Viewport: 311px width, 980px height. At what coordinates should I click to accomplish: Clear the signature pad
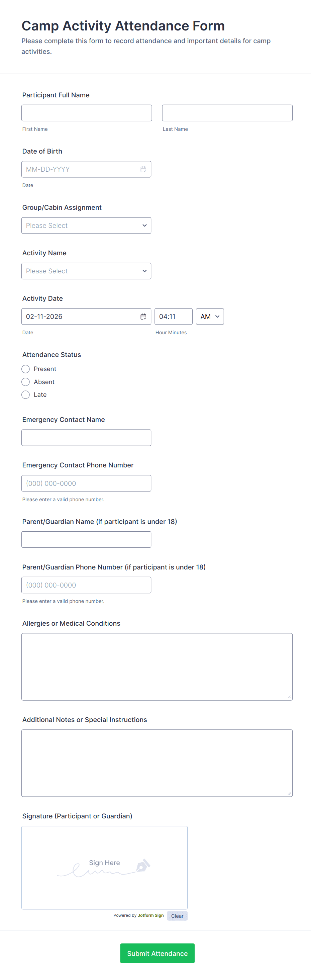(177, 916)
